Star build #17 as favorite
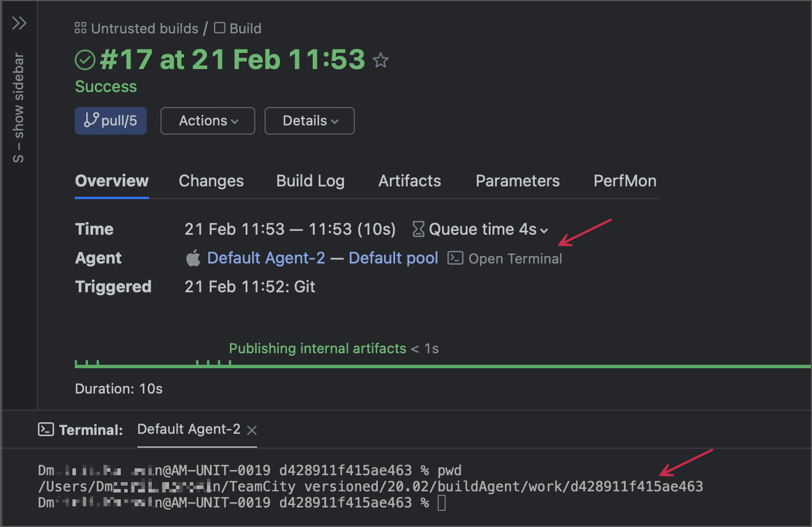The width and height of the screenshot is (812, 527). click(381, 59)
